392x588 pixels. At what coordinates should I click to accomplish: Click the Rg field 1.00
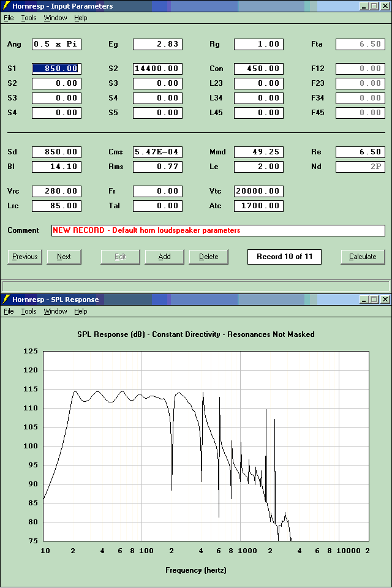[258, 44]
